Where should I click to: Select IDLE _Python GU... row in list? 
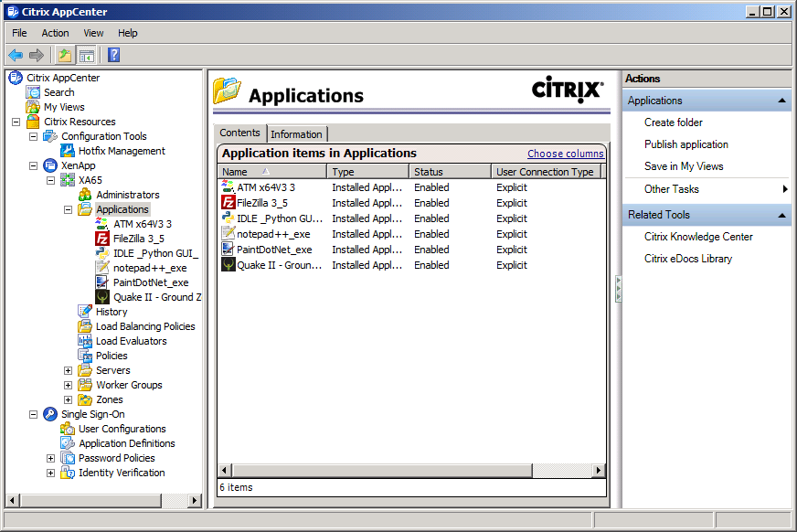412,218
